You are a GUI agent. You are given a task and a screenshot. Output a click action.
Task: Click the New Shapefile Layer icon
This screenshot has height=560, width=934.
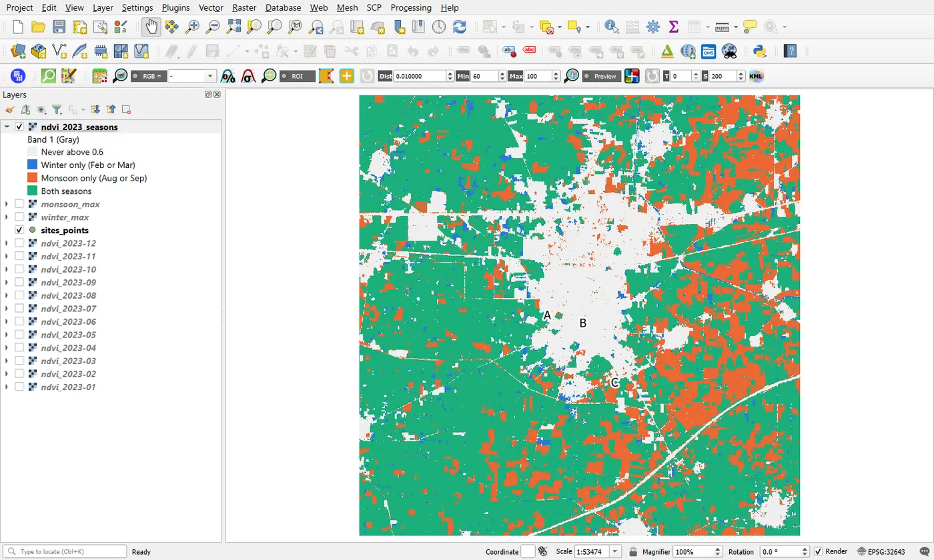coord(59,51)
